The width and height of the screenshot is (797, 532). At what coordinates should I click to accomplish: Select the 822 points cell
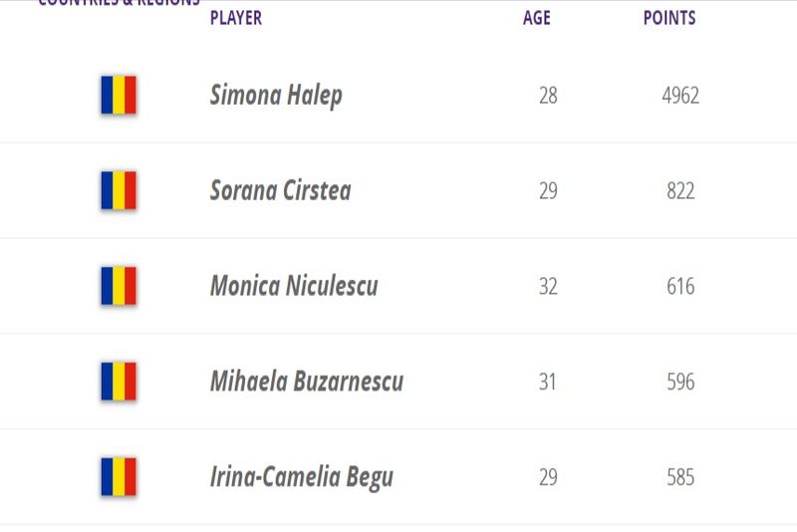pyautogui.click(x=680, y=190)
